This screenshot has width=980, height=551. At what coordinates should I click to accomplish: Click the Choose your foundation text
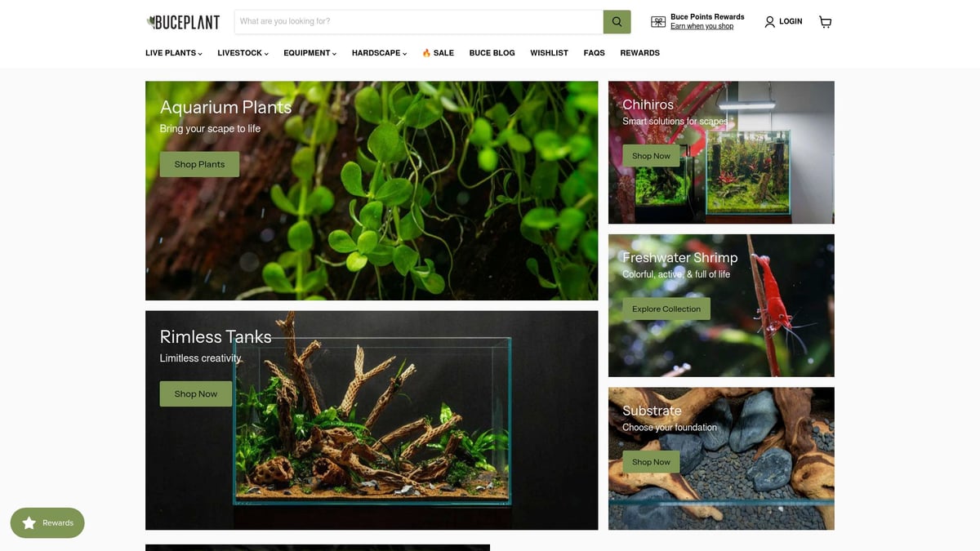(670, 428)
